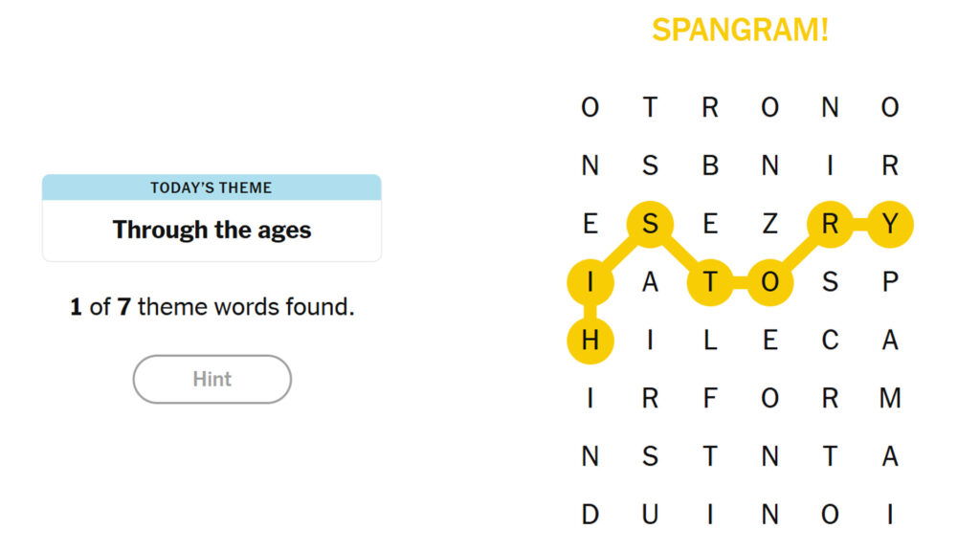Click the letter M ending the sixth row
This screenshot has width=980, height=551.
click(890, 399)
